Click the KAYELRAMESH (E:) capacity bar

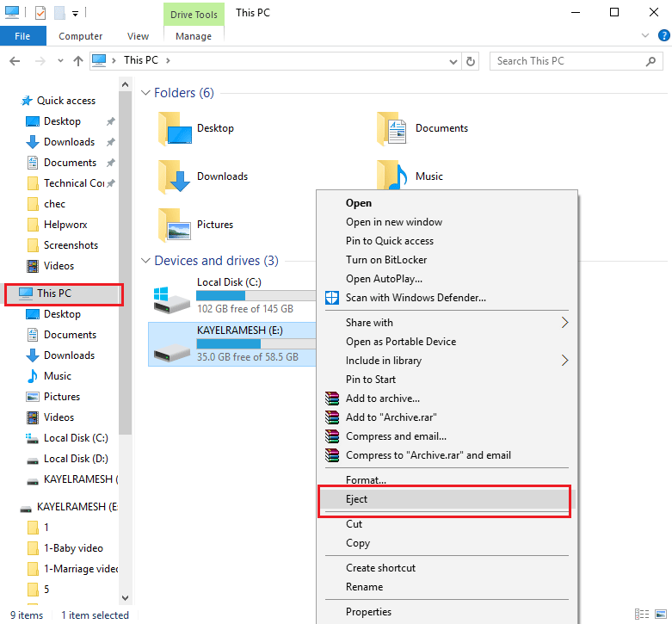pos(256,343)
